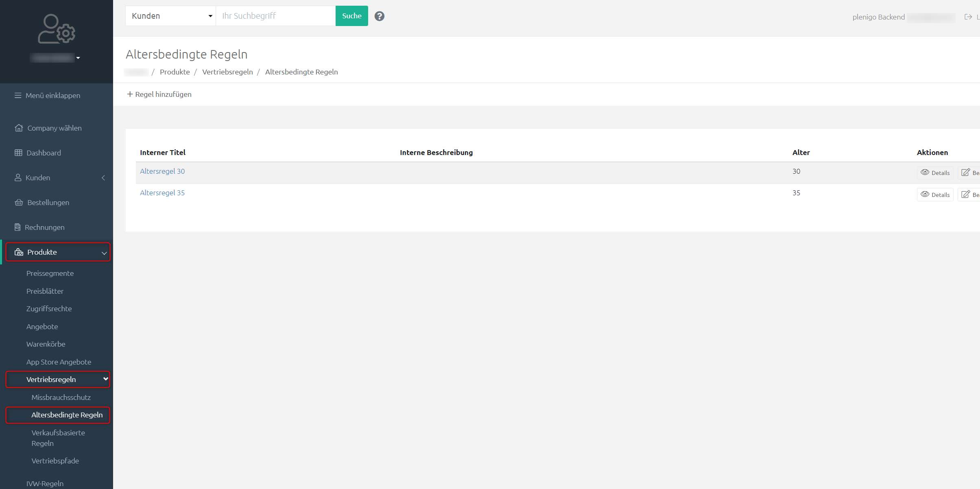Click the edit pencil icon for Altersregel 30

click(x=965, y=172)
